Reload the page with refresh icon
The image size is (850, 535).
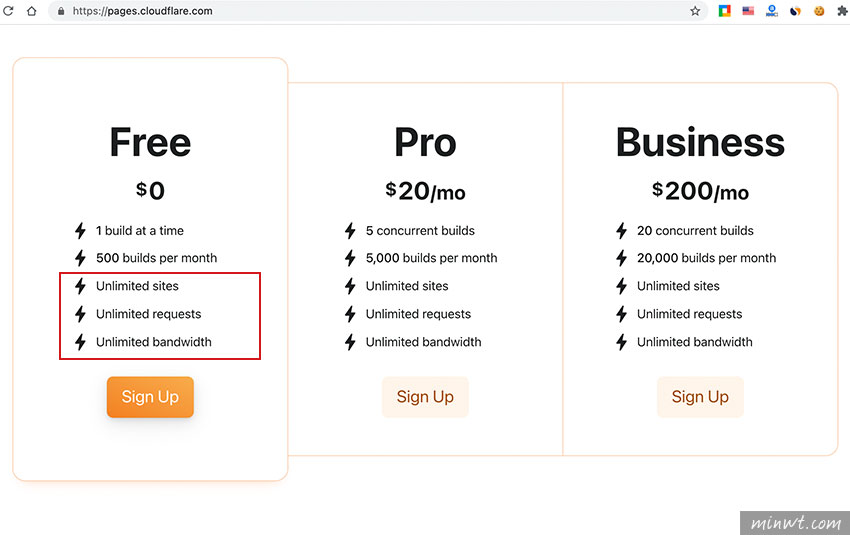pyautogui.click(x=8, y=11)
